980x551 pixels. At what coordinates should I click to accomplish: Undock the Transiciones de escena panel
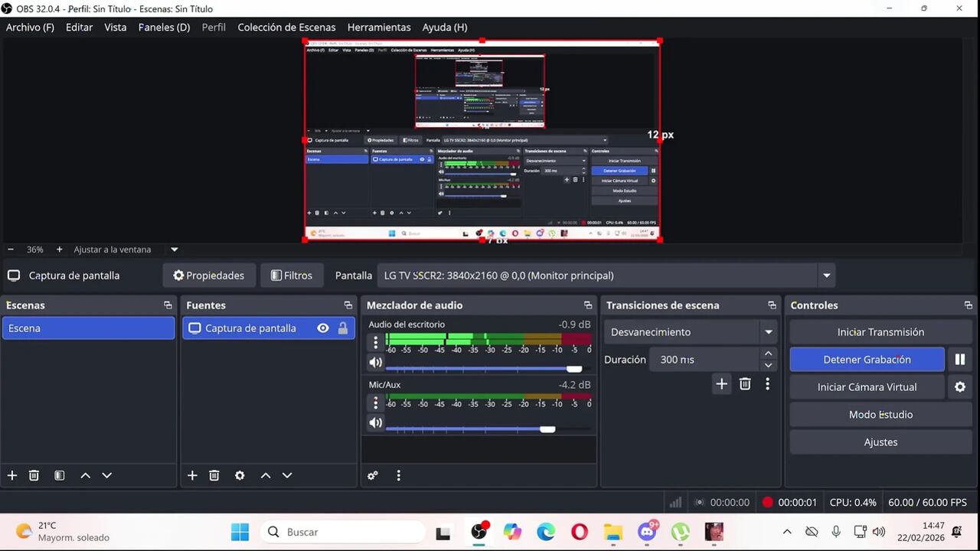pyautogui.click(x=772, y=305)
